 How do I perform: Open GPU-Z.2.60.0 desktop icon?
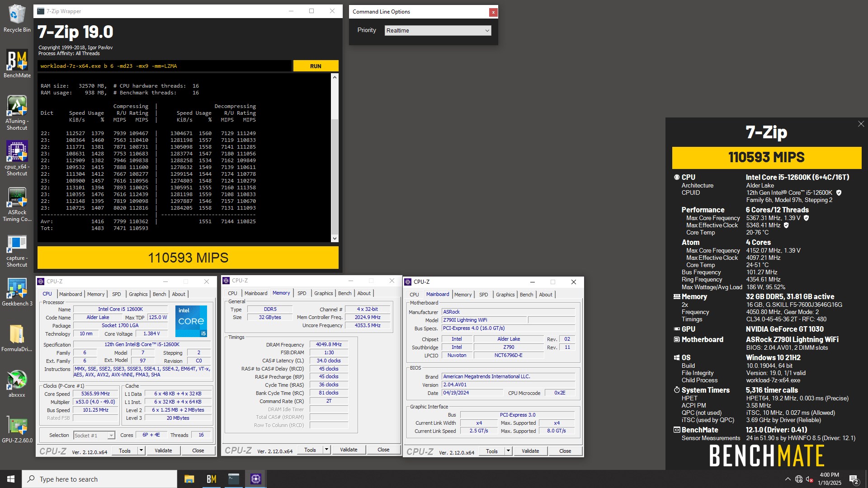click(17, 429)
